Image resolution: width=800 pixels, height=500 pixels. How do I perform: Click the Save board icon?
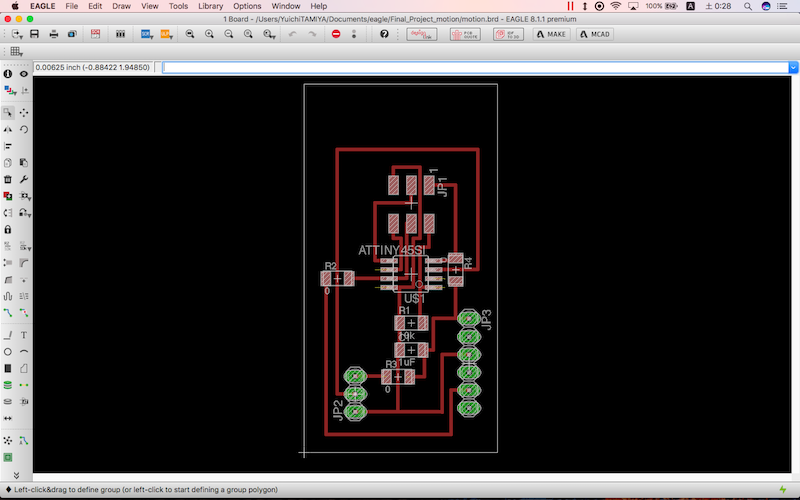click(34, 34)
